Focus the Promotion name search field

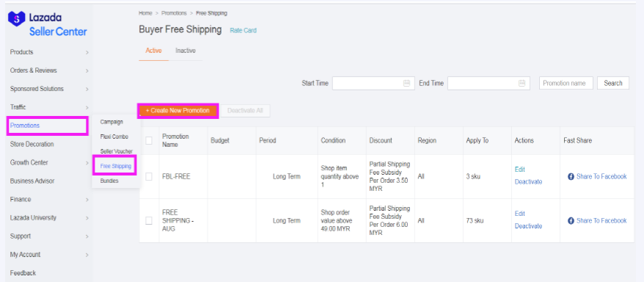point(566,83)
